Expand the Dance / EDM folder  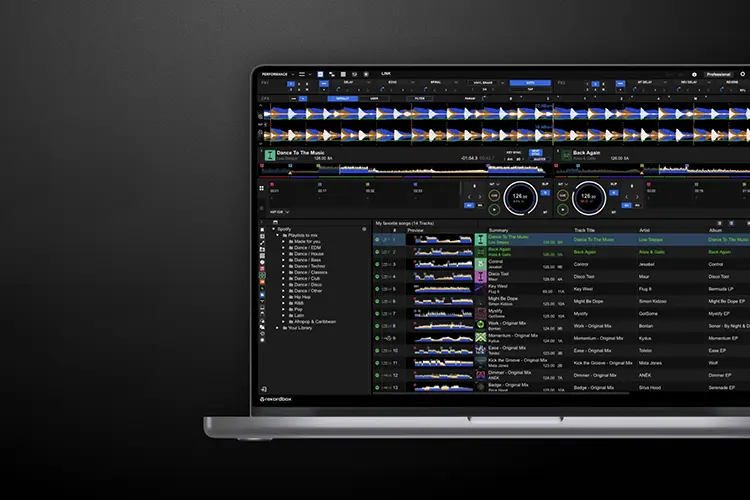[284, 248]
